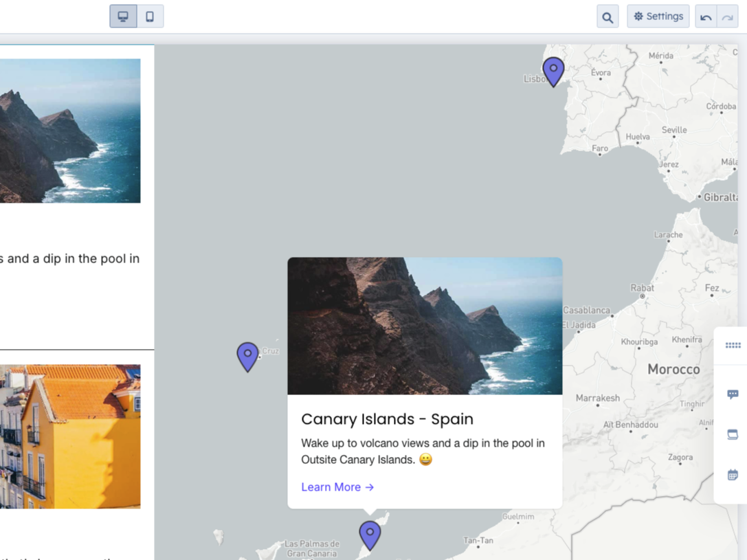
Task: Open the Settings panel
Action: point(658,16)
